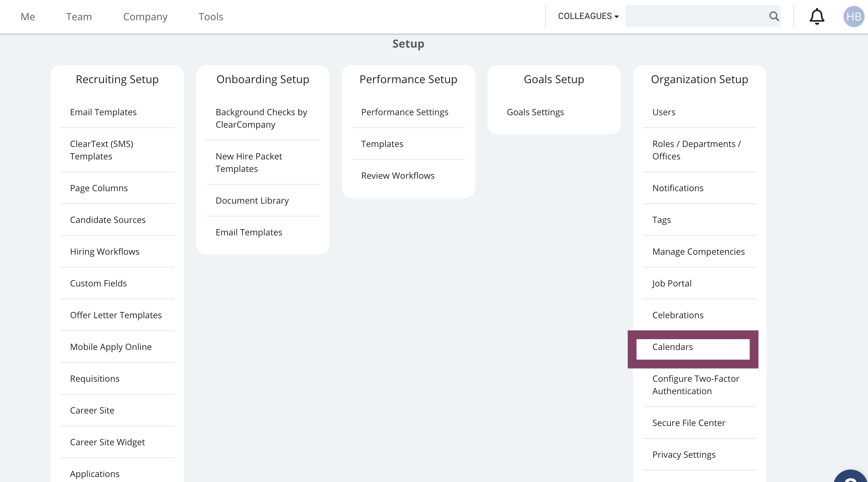Open Roles / Departments / Offices

coord(697,150)
